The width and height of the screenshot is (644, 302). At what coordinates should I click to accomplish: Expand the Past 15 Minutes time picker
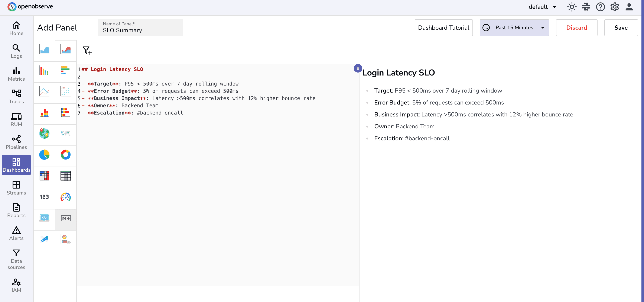point(514,28)
